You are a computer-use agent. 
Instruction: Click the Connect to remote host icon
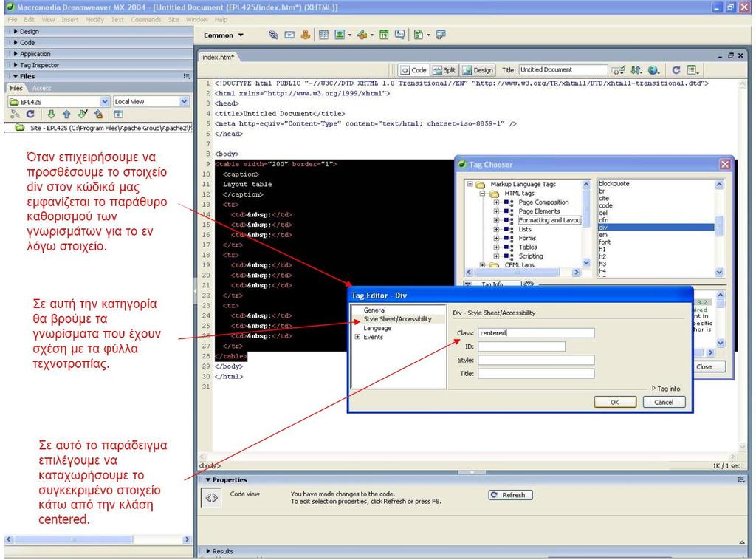pyautogui.click(x=15, y=115)
